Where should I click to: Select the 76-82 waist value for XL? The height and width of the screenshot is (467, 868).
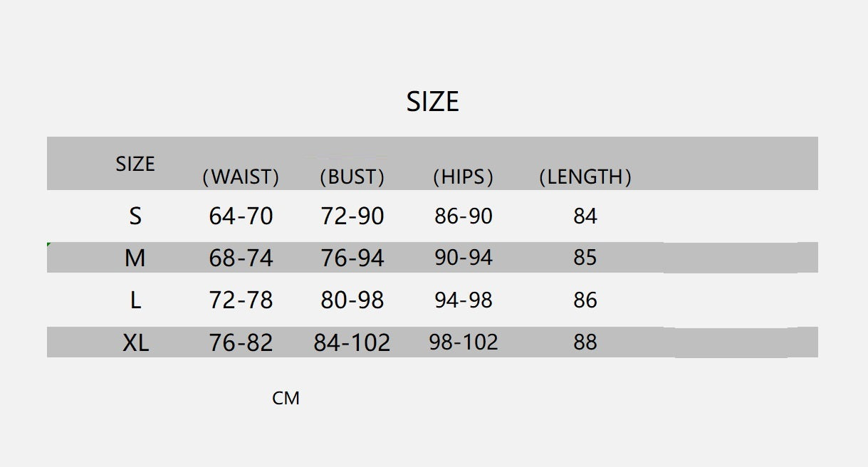pos(241,343)
